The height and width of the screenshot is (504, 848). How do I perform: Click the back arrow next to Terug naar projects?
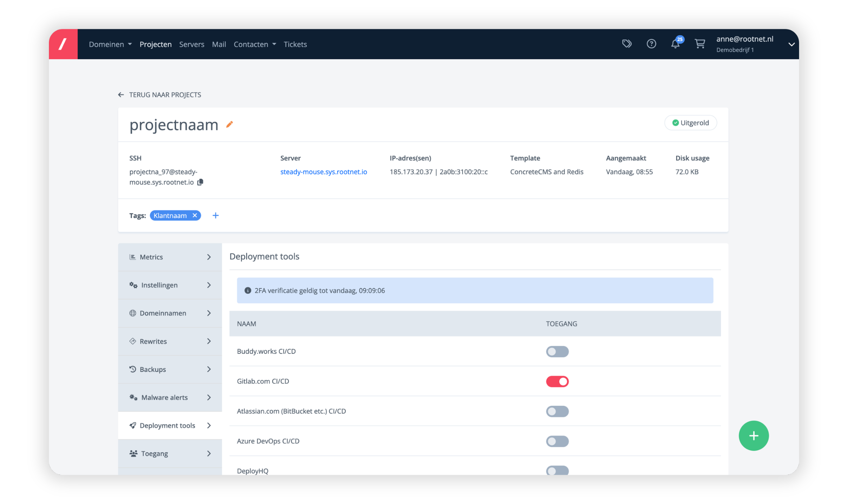point(121,95)
